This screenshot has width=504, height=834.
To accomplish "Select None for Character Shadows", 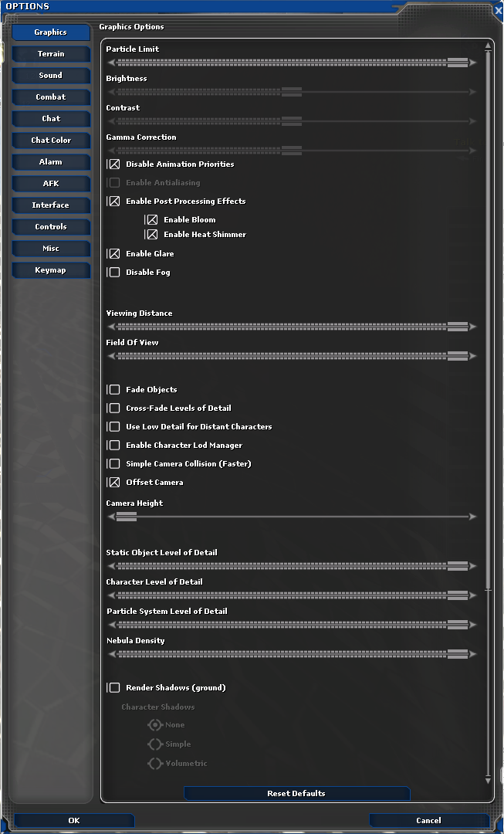I will 154,725.
